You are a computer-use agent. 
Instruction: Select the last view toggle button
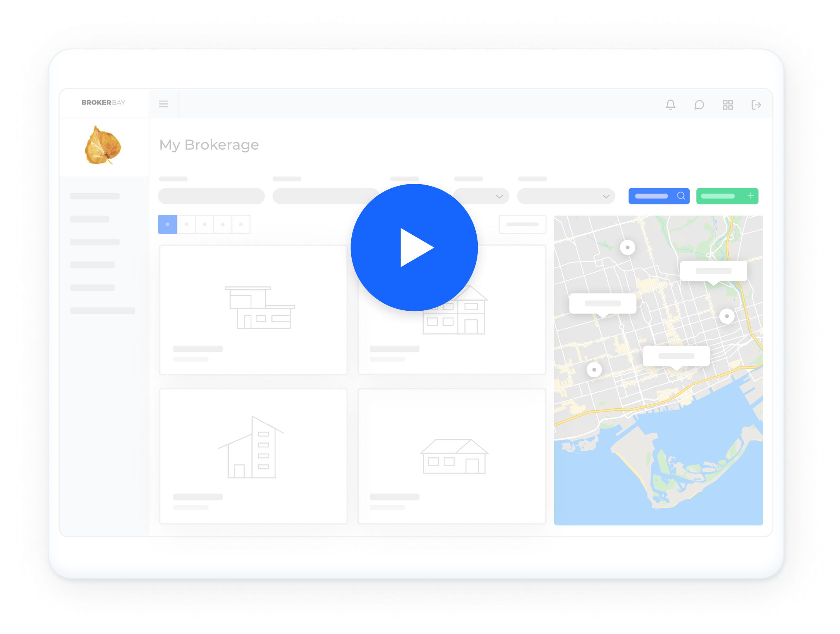click(241, 225)
